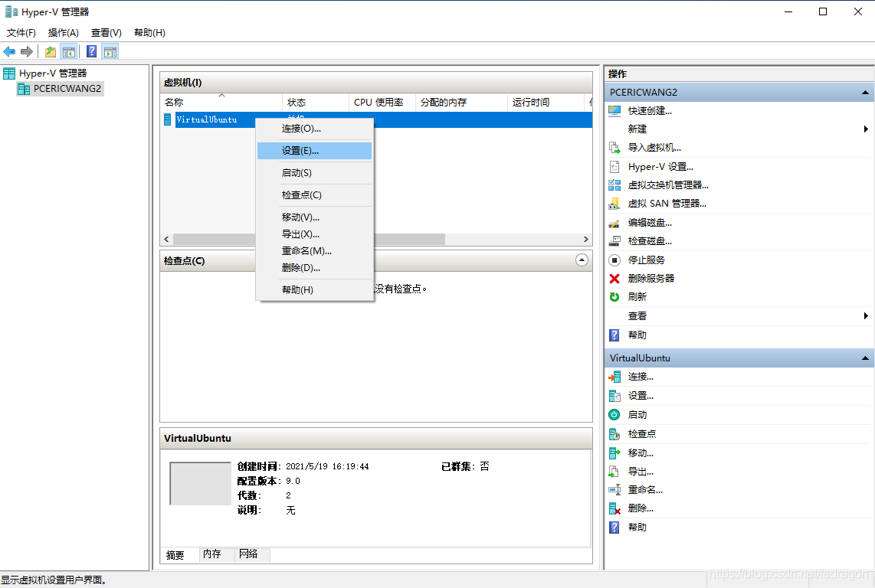The height and width of the screenshot is (588, 875).
Task: Collapse the Checkpoints (检查点) panel chevron
Action: (x=582, y=260)
